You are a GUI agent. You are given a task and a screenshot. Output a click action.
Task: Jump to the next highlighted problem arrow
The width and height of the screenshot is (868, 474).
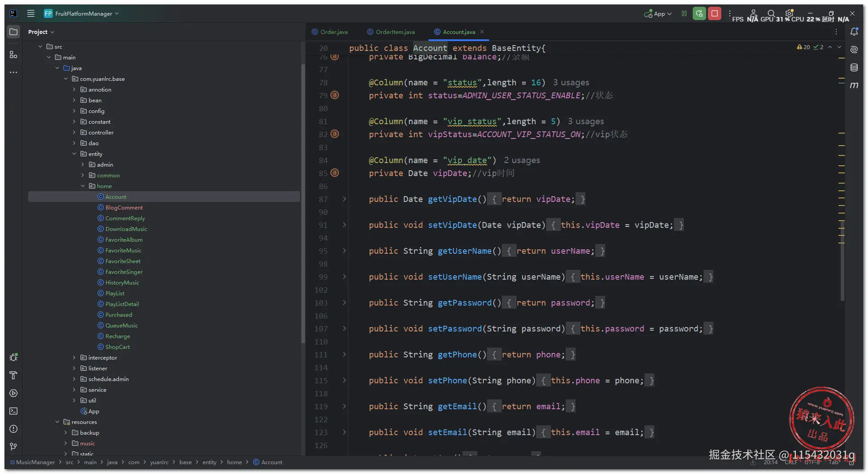[x=839, y=47]
